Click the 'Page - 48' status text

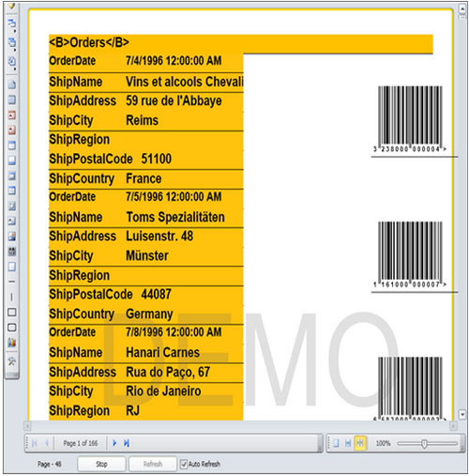pos(49,464)
